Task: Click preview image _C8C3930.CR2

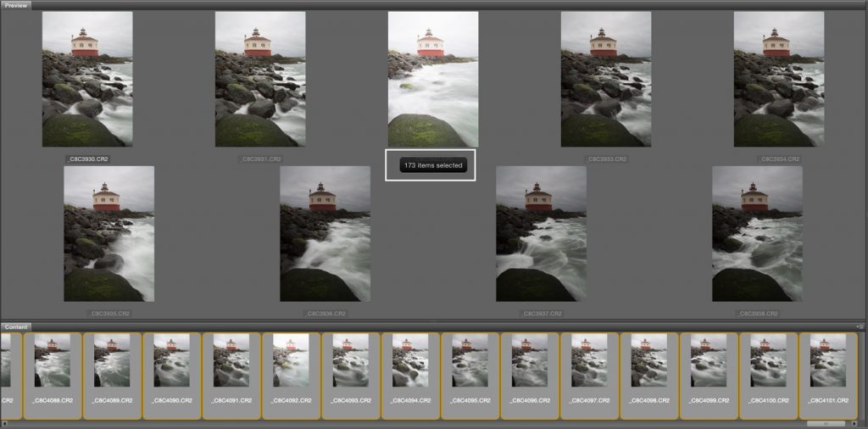Action: (87, 79)
